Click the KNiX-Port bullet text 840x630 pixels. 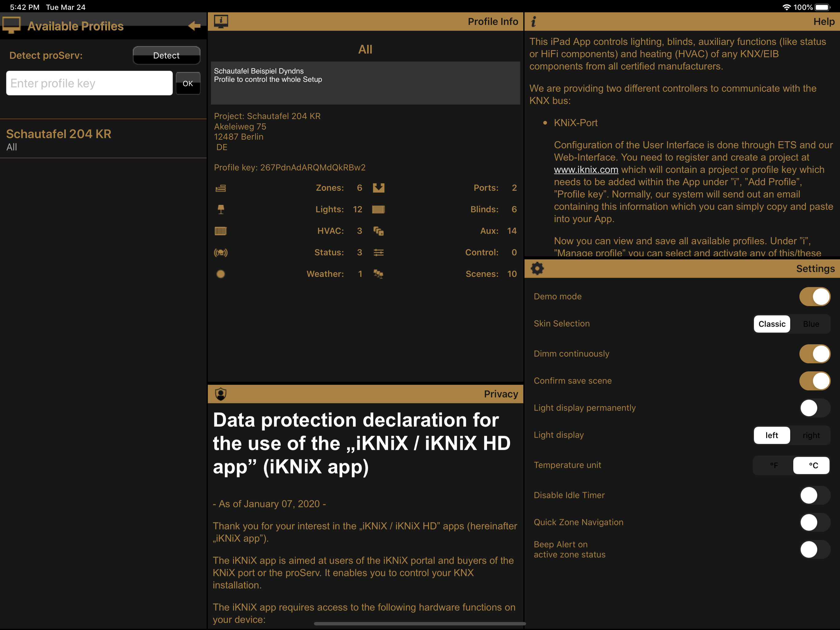pyautogui.click(x=576, y=123)
